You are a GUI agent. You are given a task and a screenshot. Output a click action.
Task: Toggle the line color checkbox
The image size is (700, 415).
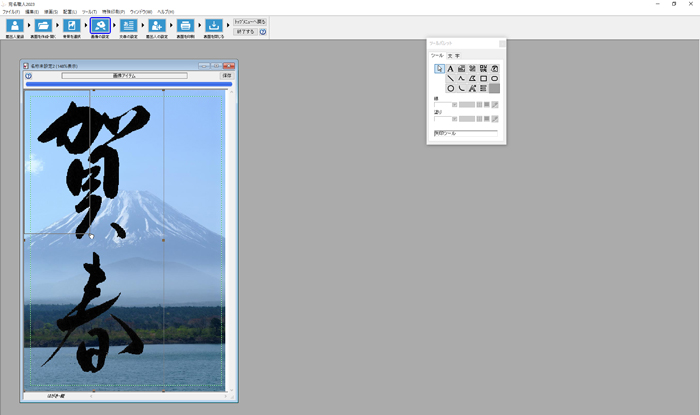[x=454, y=104]
